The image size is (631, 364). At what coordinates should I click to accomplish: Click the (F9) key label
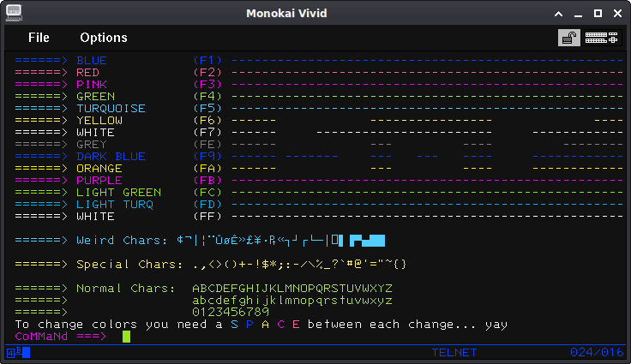[207, 157]
